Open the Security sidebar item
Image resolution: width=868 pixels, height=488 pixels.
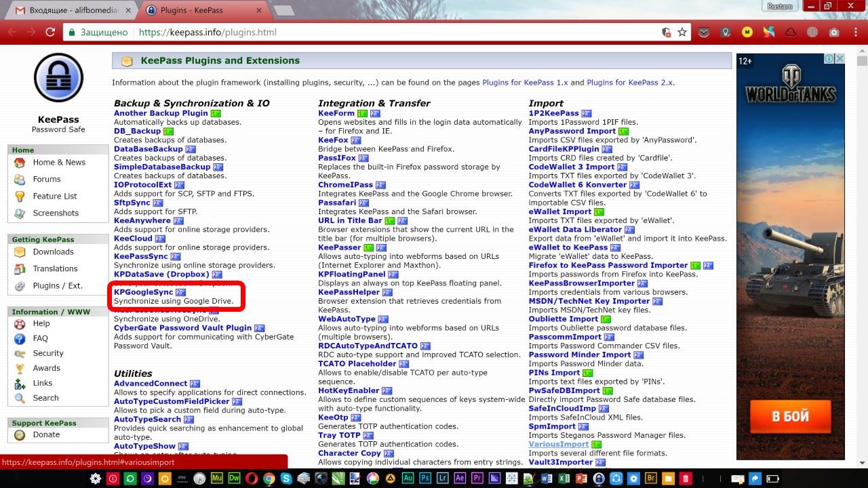click(x=48, y=353)
